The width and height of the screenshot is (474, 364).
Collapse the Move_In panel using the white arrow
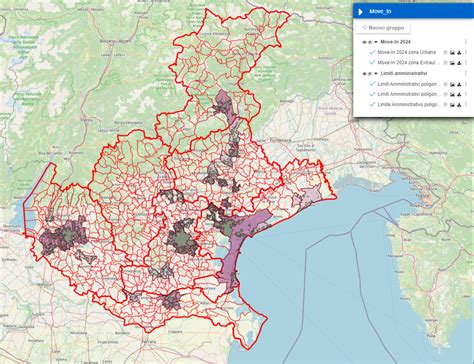(x=360, y=12)
